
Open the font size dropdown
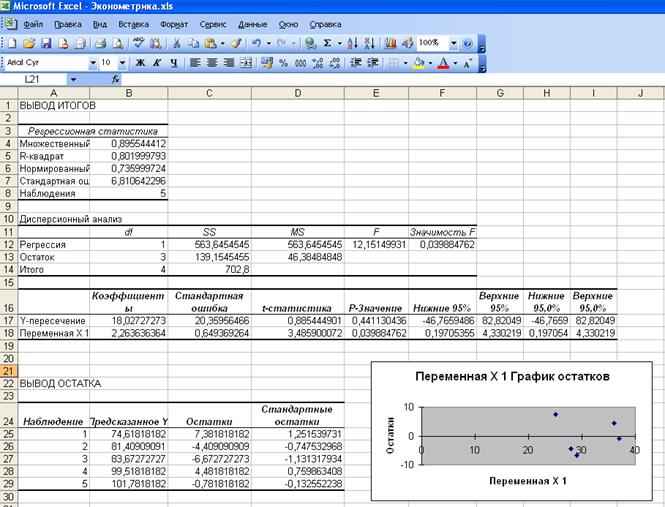pos(123,63)
